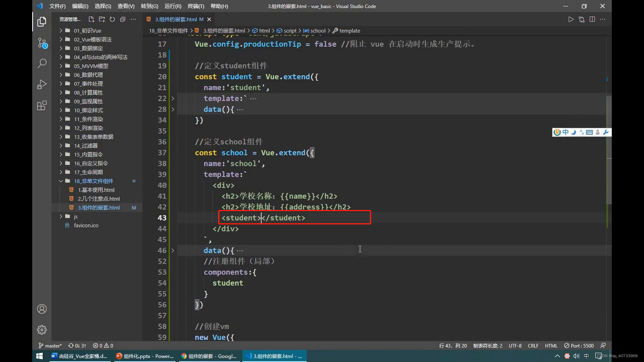Open the Explorer view in activity bar
Image resolution: width=644 pixels, height=362 pixels.
coord(42,21)
